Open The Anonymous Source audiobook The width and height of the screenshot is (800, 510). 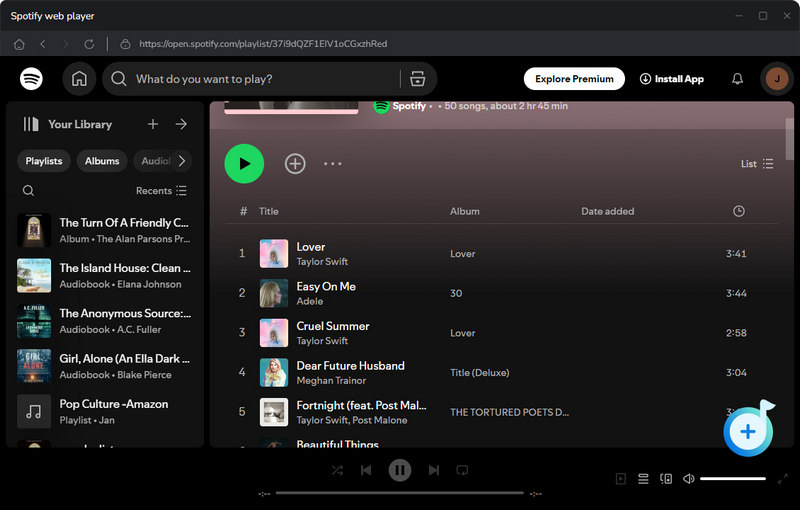pos(105,321)
